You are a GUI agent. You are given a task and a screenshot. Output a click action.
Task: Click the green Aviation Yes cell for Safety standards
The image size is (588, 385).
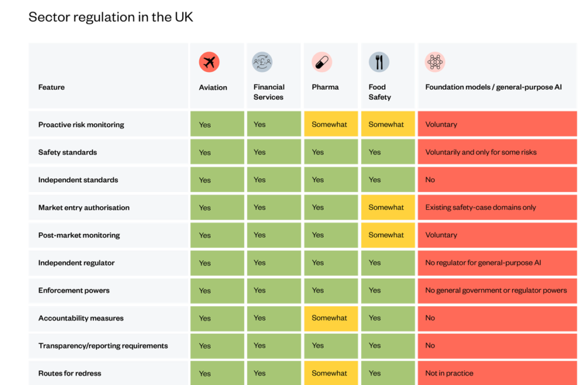coord(216,152)
